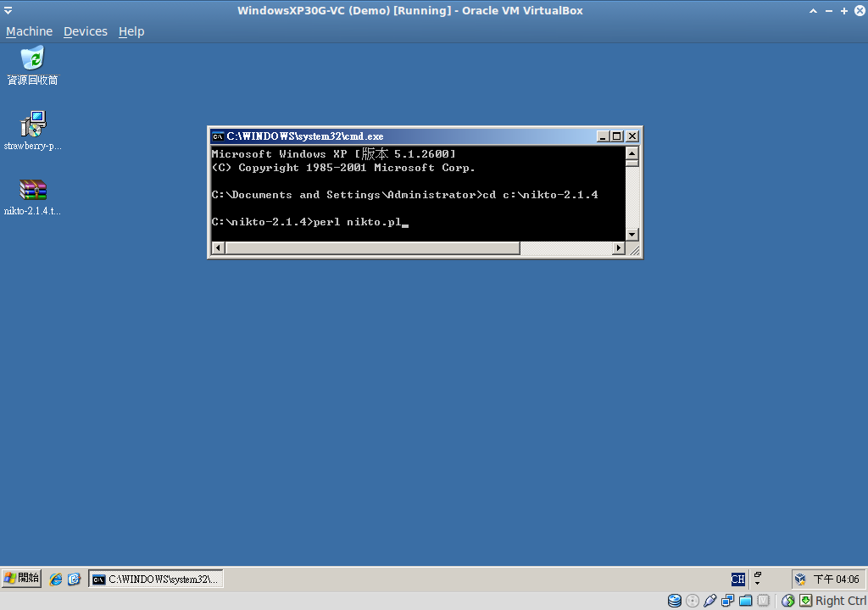The width and height of the screenshot is (868, 610).
Task: Click the VirtualBox window title text
Action: (410, 10)
